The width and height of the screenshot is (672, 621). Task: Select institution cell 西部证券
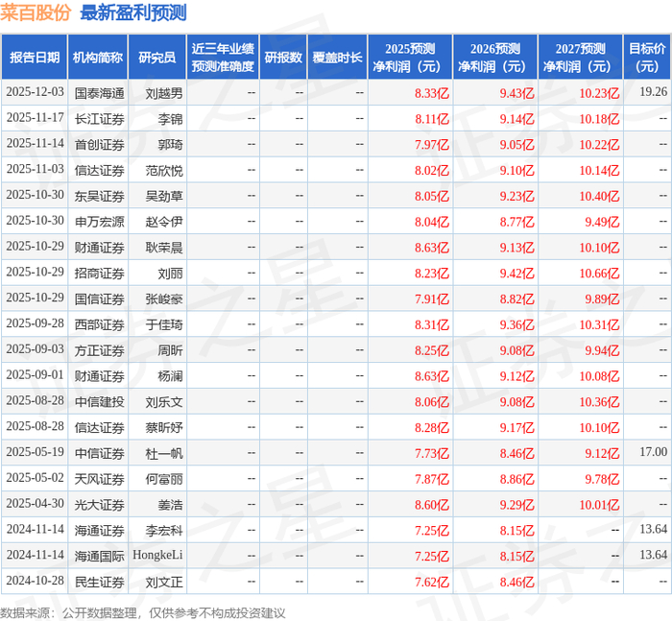pyautogui.click(x=100, y=324)
